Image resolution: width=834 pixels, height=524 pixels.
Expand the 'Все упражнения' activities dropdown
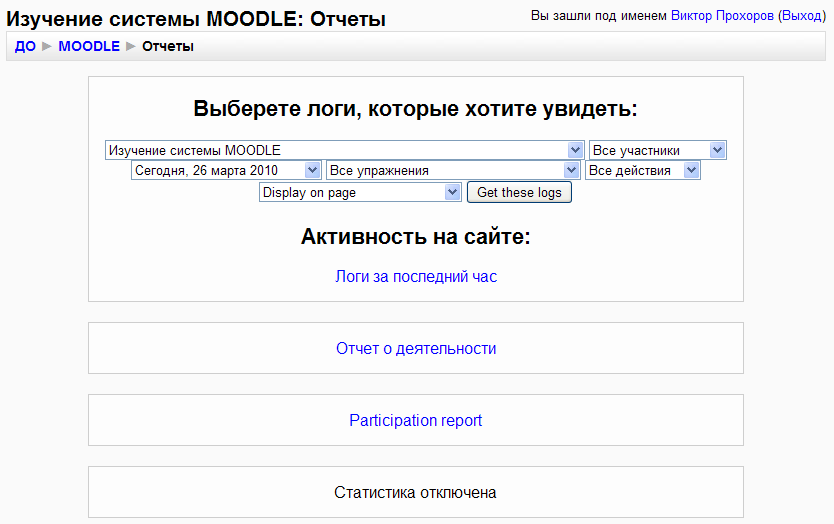(x=453, y=170)
